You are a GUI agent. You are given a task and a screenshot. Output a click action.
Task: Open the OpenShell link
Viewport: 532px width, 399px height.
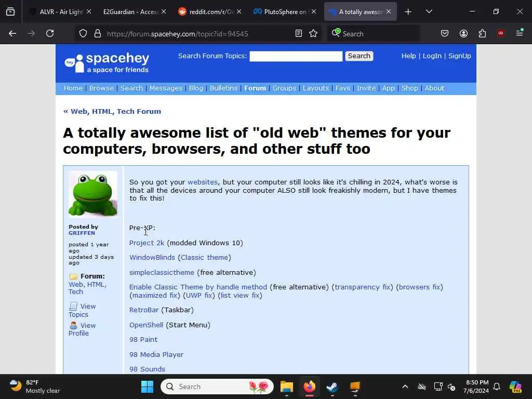(146, 325)
